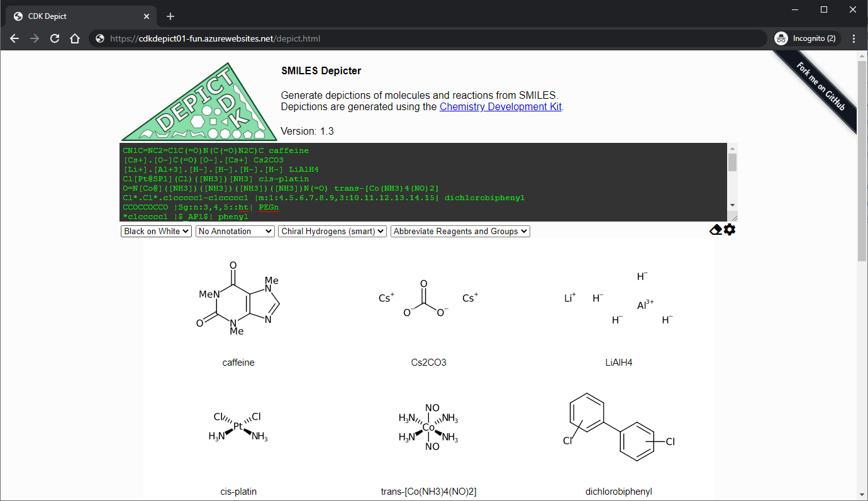Click the caffeine structure depiction

pos(238,300)
